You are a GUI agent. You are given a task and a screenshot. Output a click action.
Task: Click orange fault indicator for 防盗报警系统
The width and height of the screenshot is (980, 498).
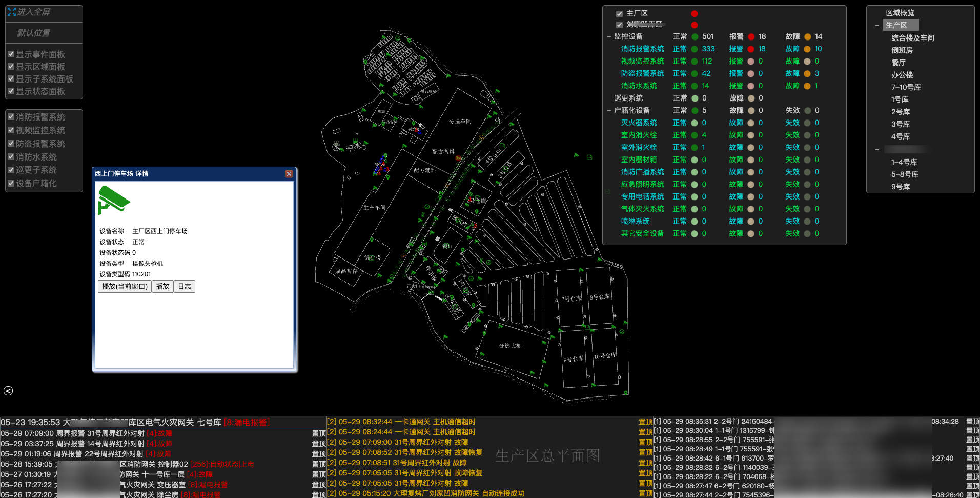pyautogui.click(x=807, y=74)
